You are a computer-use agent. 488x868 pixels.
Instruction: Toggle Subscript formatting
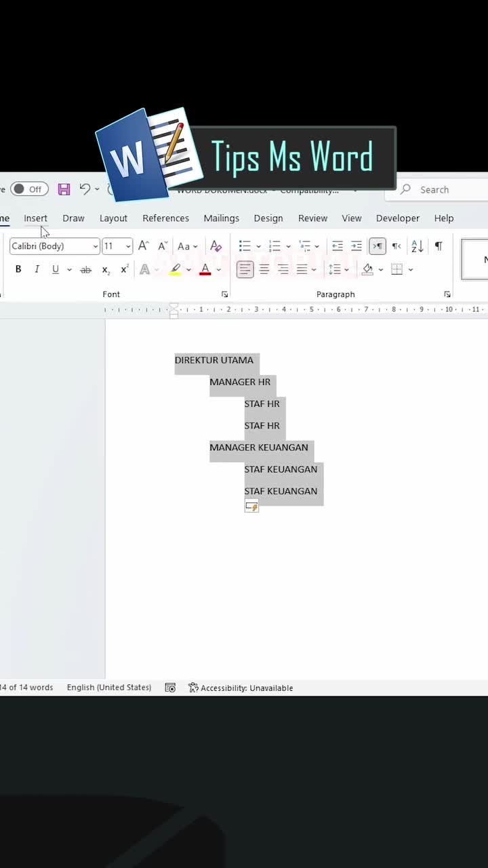pos(106,270)
